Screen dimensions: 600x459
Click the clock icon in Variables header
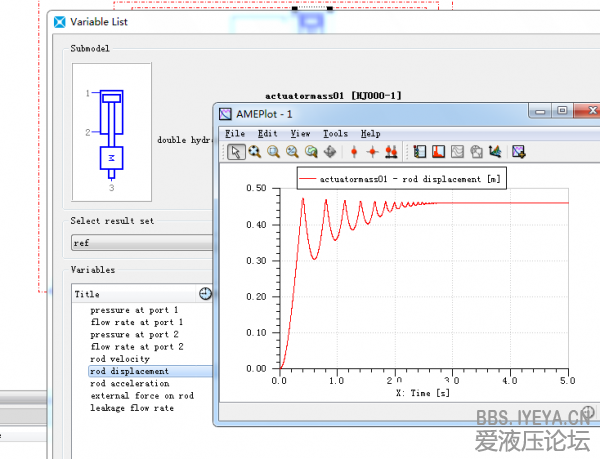pos(205,293)
